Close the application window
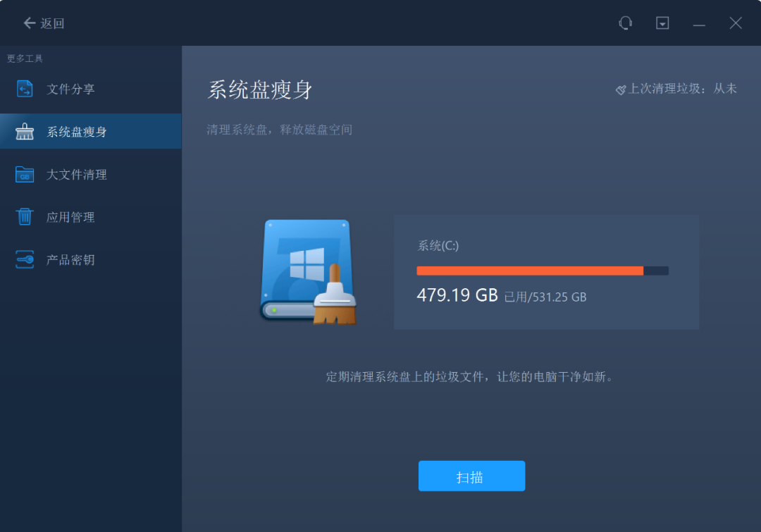 coord(736,23)
